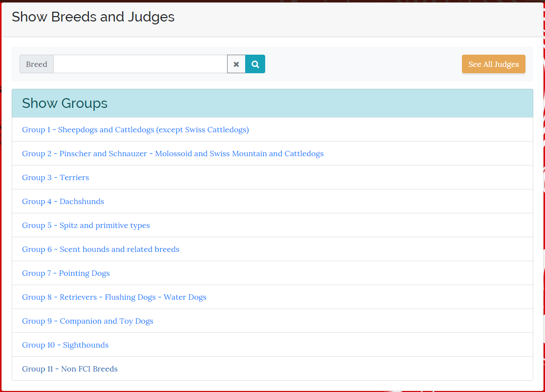Click the Show Breeds and Judges title
The width and height of the screenshot is (545, 392).
93,17
